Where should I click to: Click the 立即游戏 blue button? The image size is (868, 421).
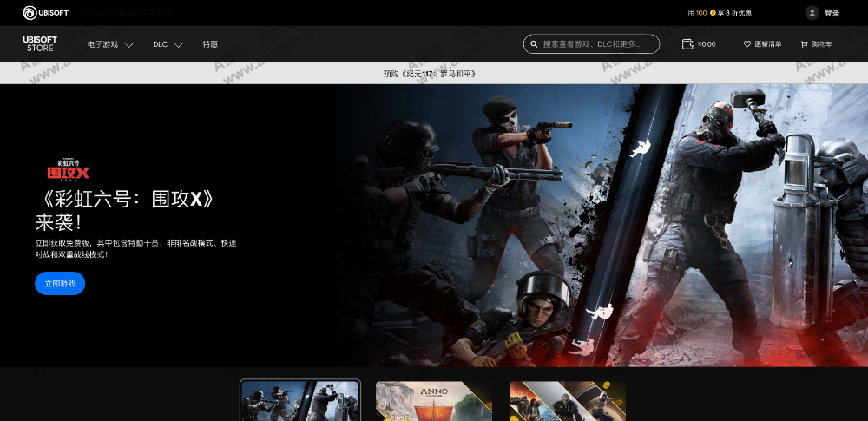pos(60,283)
